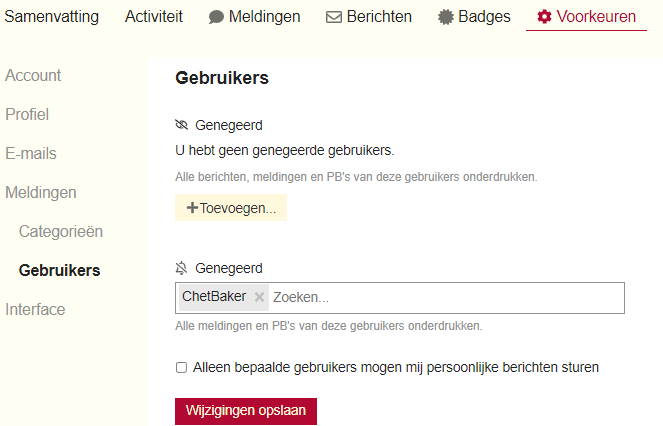Navigate to Interface preferences
663x426 pixels.
pos(35,310)
